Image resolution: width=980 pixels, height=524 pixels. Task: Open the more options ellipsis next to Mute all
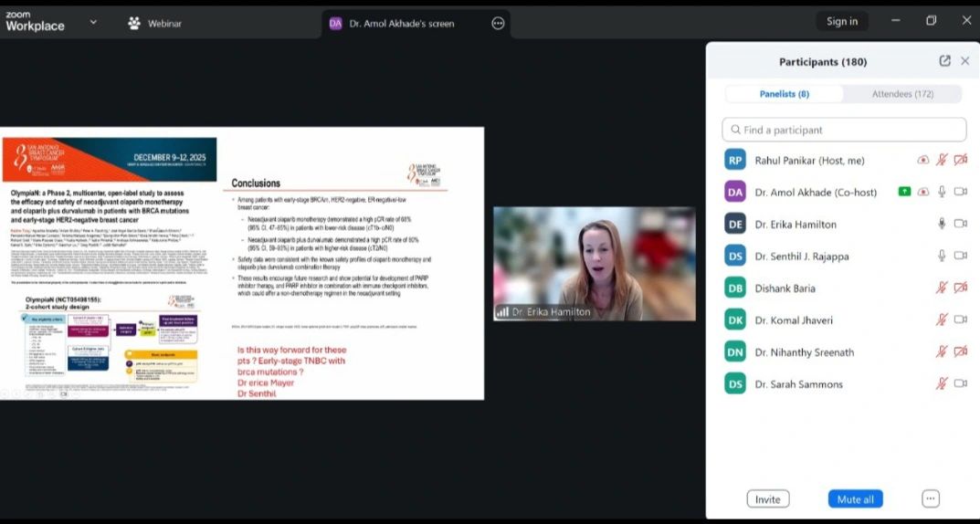(930, 498)
